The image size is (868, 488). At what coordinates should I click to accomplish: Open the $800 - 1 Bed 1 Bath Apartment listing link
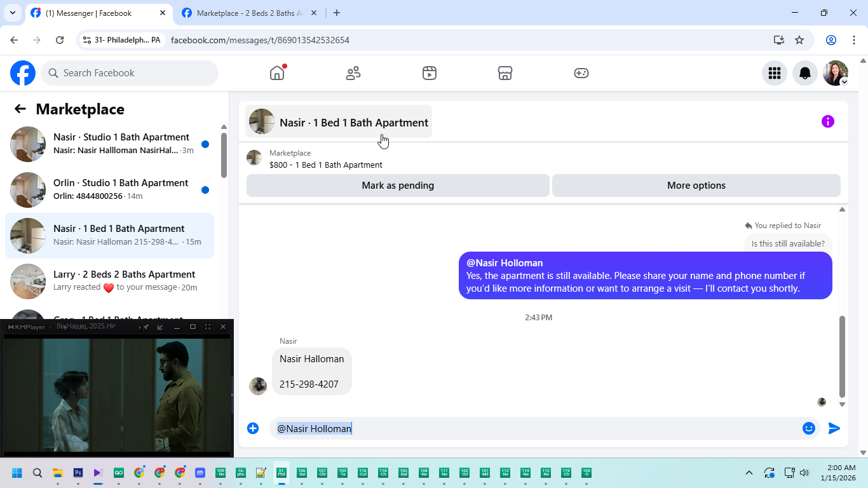pos(326,165)
